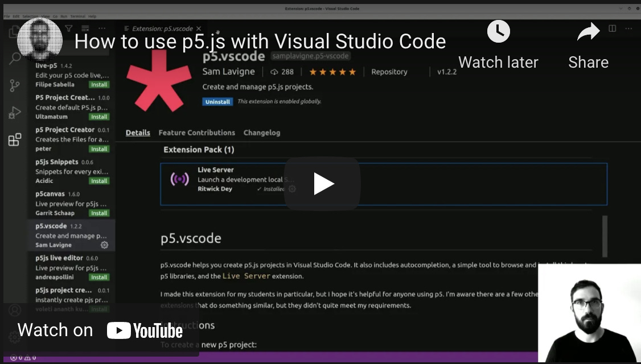Open the Run and Debug view icon
The image size is (641, 364).
click(x=15, y=113)
